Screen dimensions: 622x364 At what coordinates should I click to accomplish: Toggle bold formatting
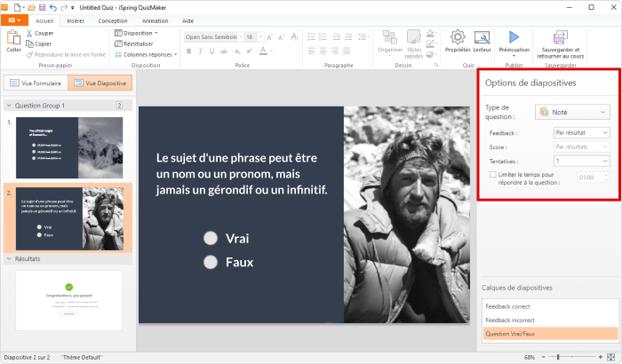(x=188, y=51)
